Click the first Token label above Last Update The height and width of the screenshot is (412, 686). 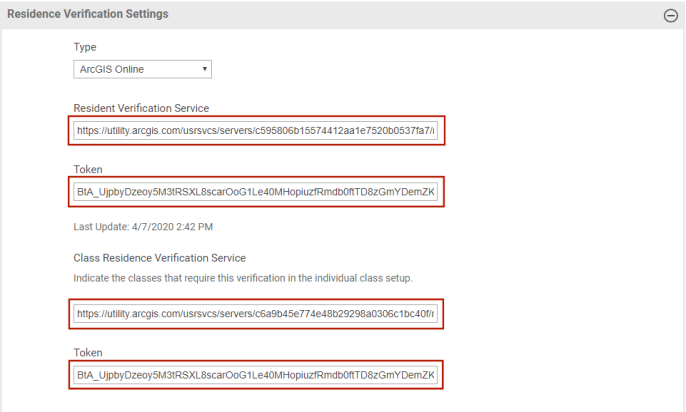click(88, 170)
